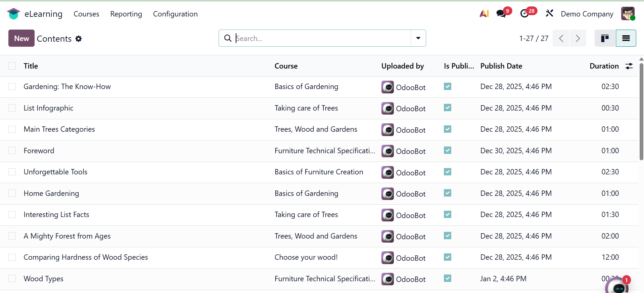Click the New button
Viewport: 644px width, 293px height.
21,38
